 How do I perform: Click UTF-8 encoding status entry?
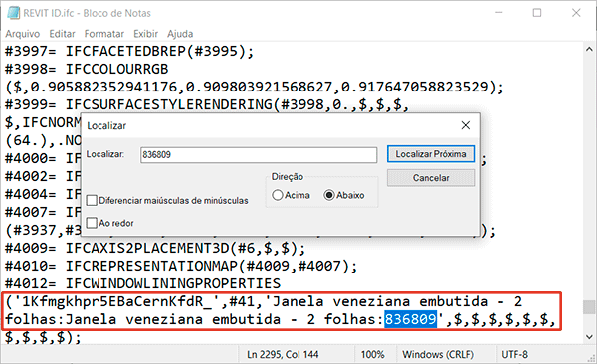(514, 354)
